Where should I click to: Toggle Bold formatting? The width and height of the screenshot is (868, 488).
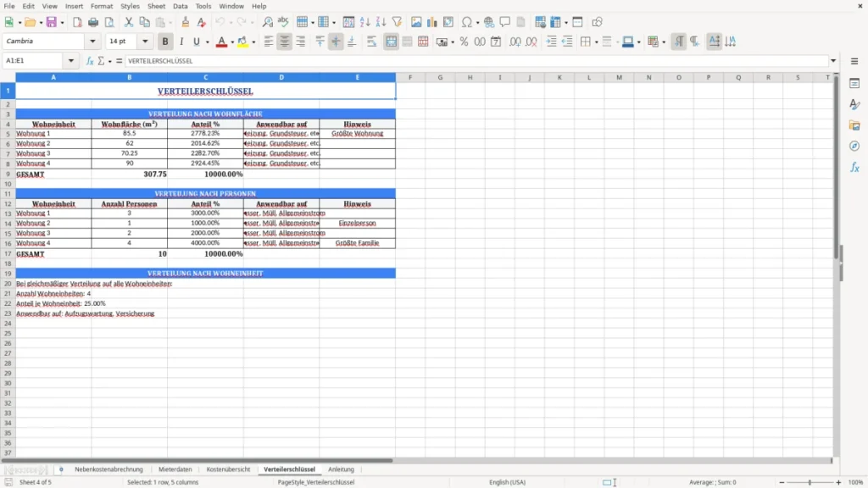pos(165,42)
